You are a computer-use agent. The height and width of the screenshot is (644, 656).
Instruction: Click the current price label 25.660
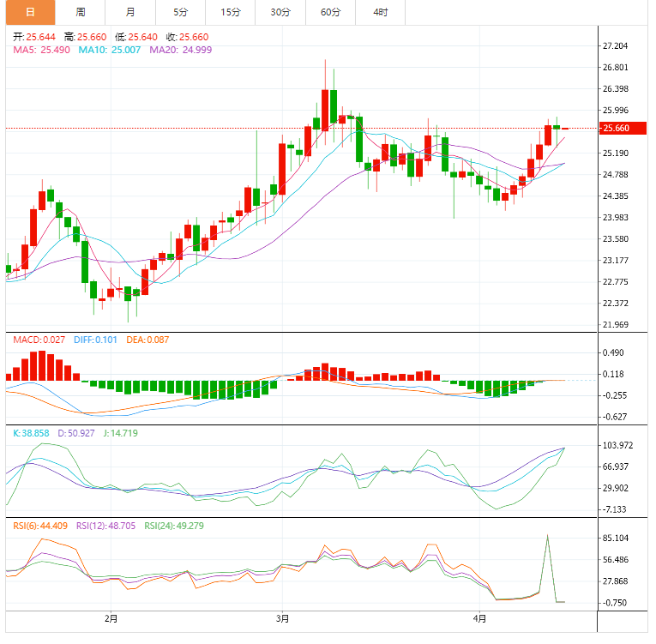click(x=623, y=128)
